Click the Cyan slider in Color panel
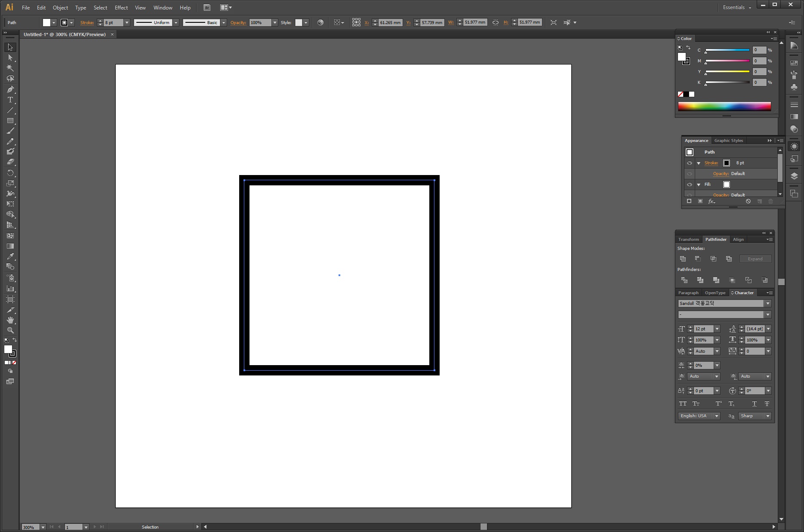 click(727, 50)
